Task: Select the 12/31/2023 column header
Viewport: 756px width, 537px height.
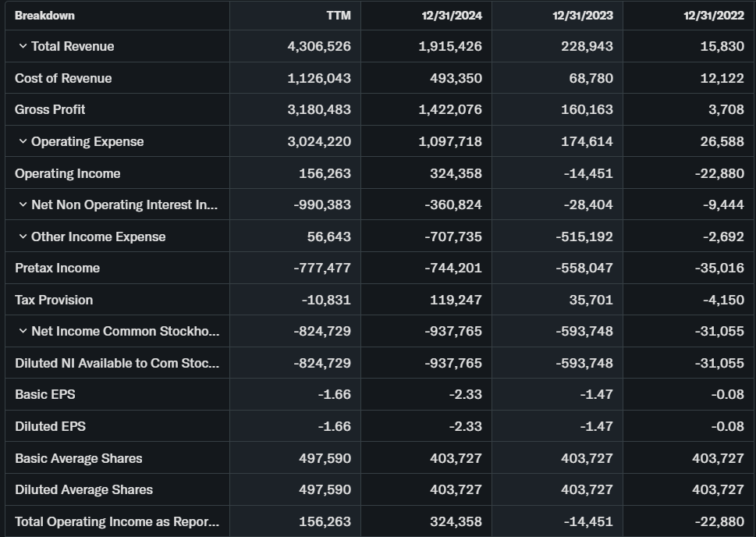Action: coord(583,16)
